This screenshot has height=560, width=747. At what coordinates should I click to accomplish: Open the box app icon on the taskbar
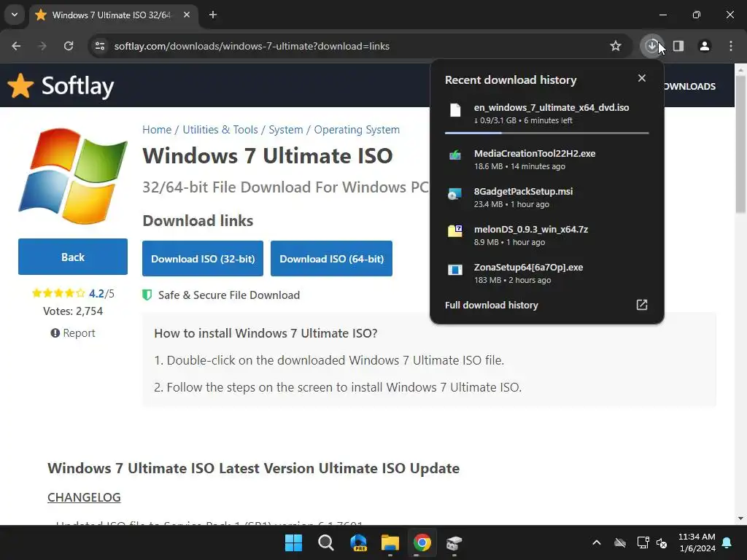[454, 542]
